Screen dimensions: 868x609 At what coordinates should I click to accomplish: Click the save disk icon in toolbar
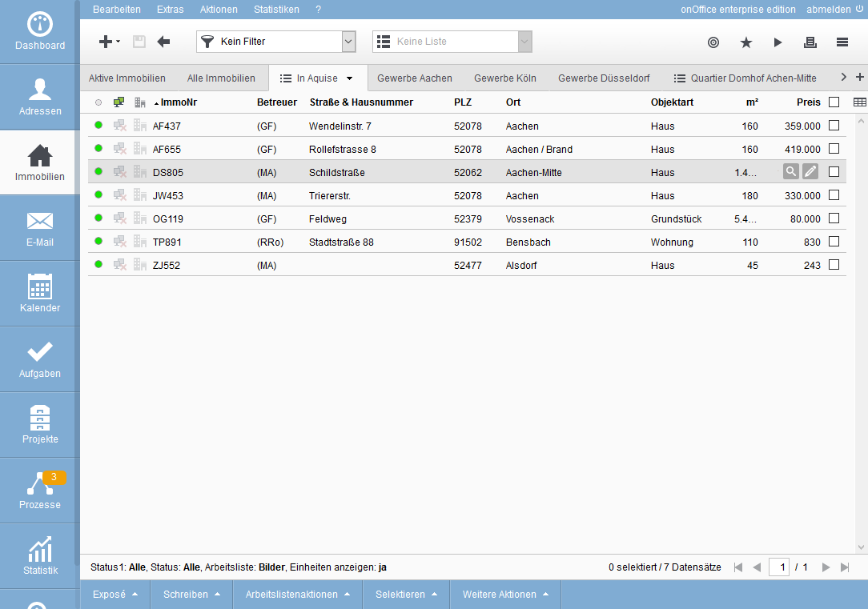tap(139, 42)
